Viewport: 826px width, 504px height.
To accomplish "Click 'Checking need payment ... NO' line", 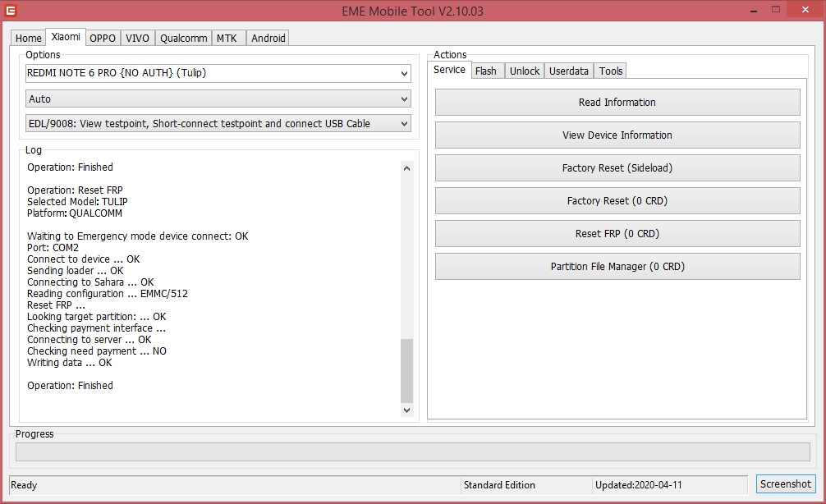I will click(x=97, y=351).
